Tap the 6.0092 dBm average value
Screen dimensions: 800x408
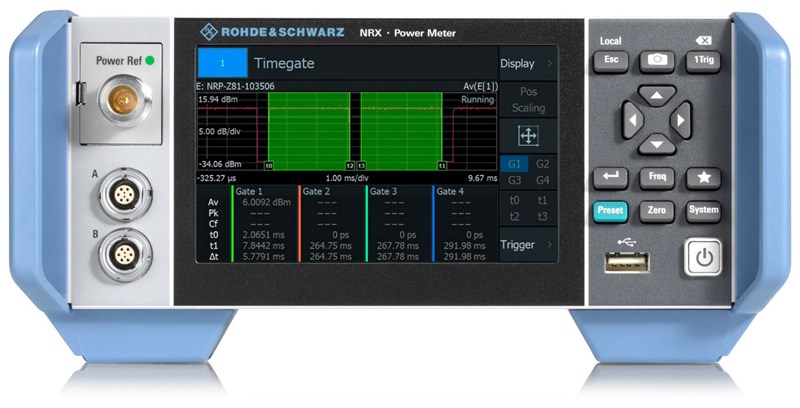[266, 202]
